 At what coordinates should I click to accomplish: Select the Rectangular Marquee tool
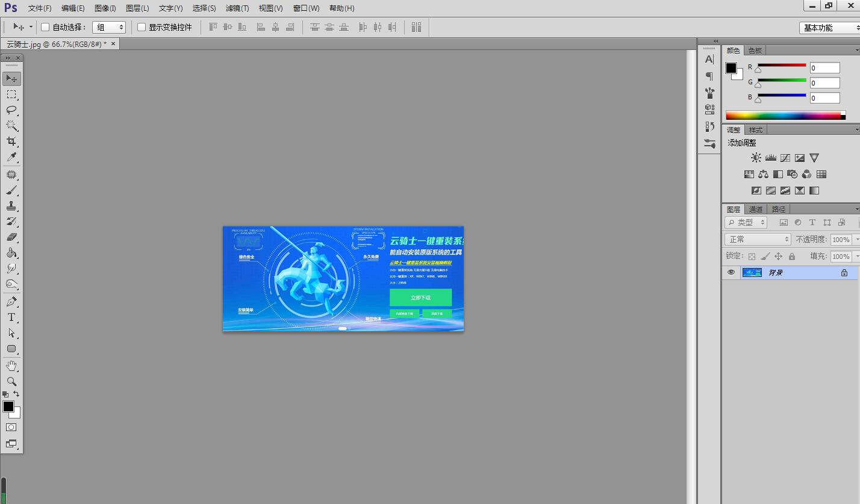(11, 95)
